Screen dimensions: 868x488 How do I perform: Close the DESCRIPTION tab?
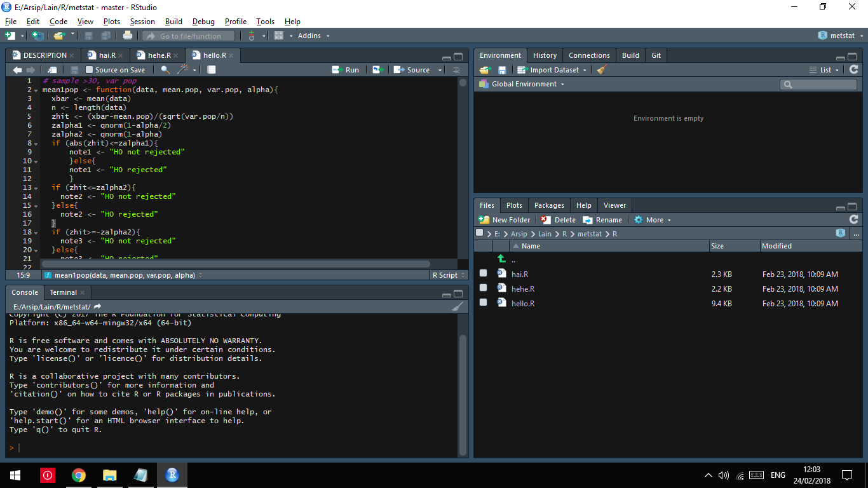coord(72,55)
